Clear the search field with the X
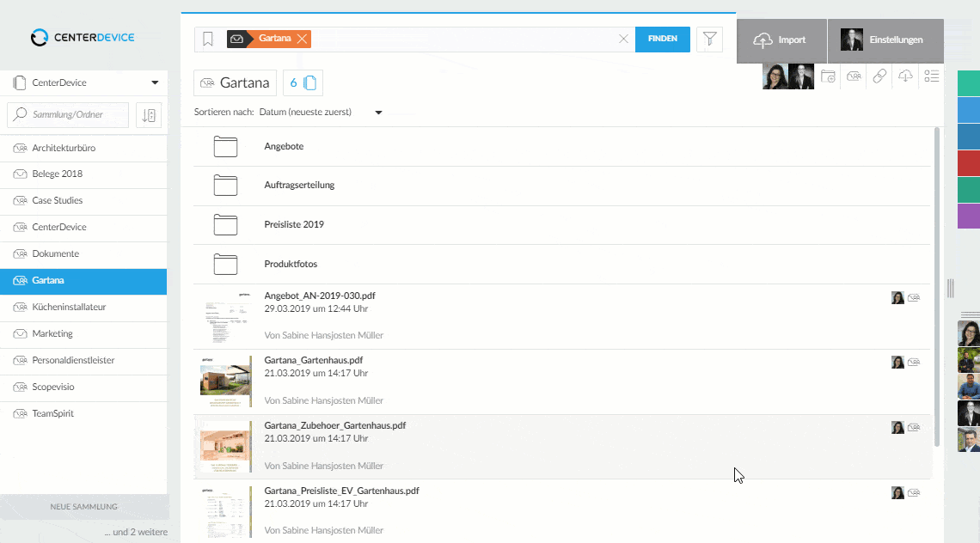 click(623, 39)
